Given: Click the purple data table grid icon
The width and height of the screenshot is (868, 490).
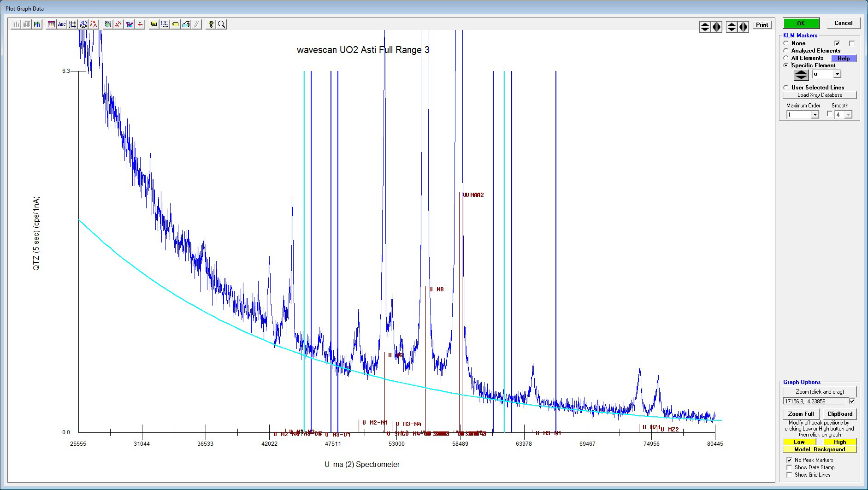Looking at the screenshot, I should click(51, 24).
